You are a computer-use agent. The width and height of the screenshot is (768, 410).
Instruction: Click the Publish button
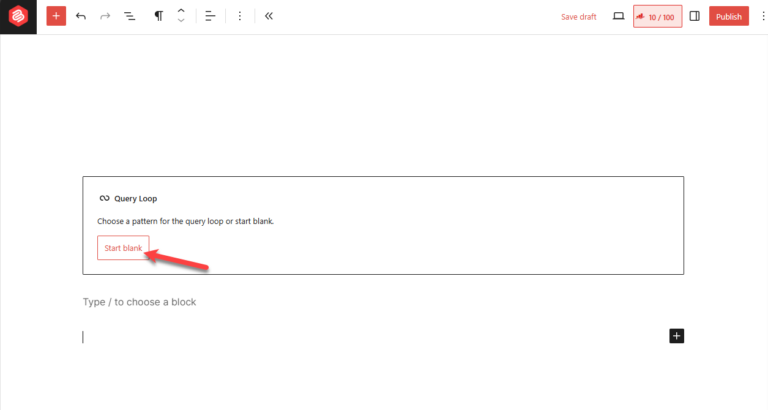729,17
